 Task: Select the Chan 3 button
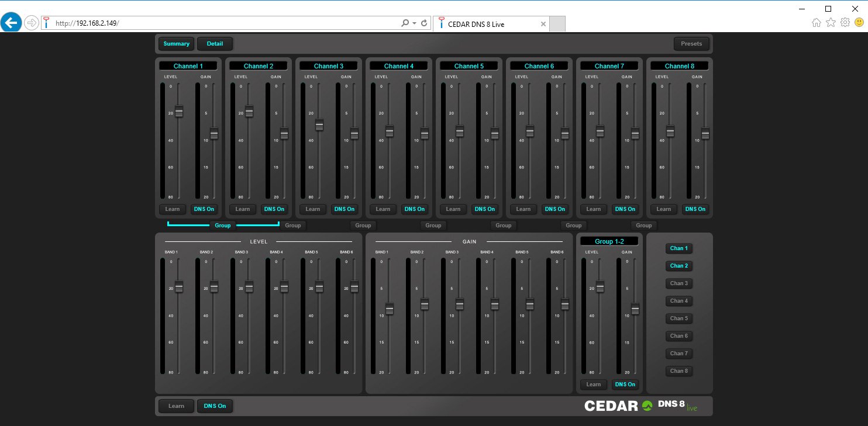point(679,283)
